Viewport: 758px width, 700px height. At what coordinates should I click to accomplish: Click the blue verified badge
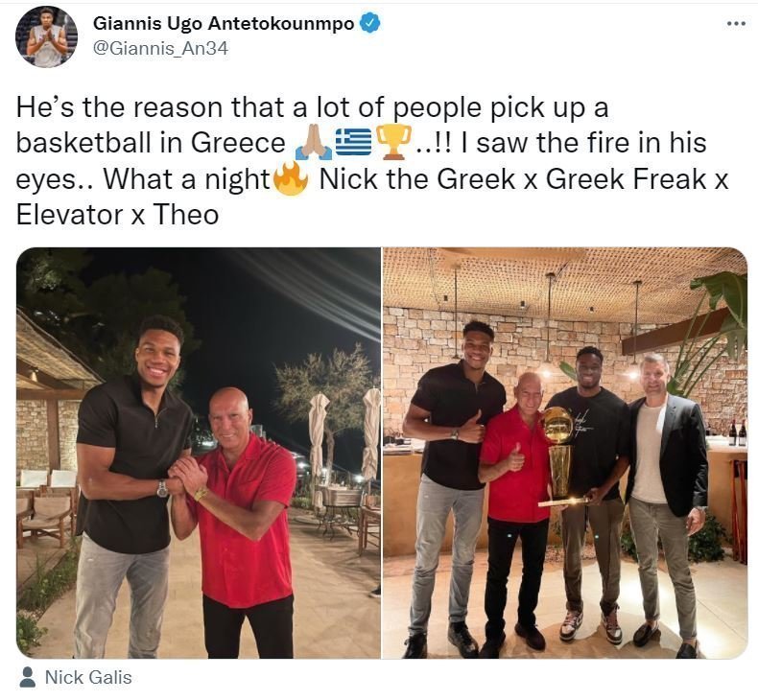tap(370, 23)
